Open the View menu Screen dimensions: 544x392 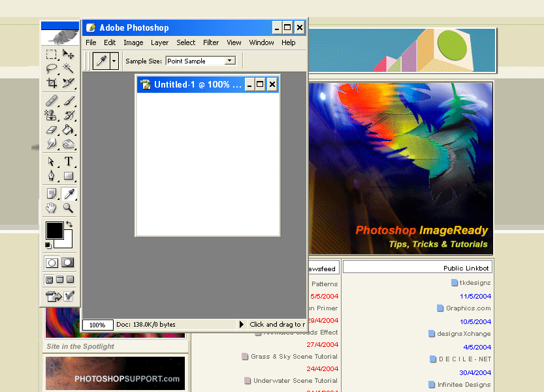pyautogui.click(x=234, y=42)
